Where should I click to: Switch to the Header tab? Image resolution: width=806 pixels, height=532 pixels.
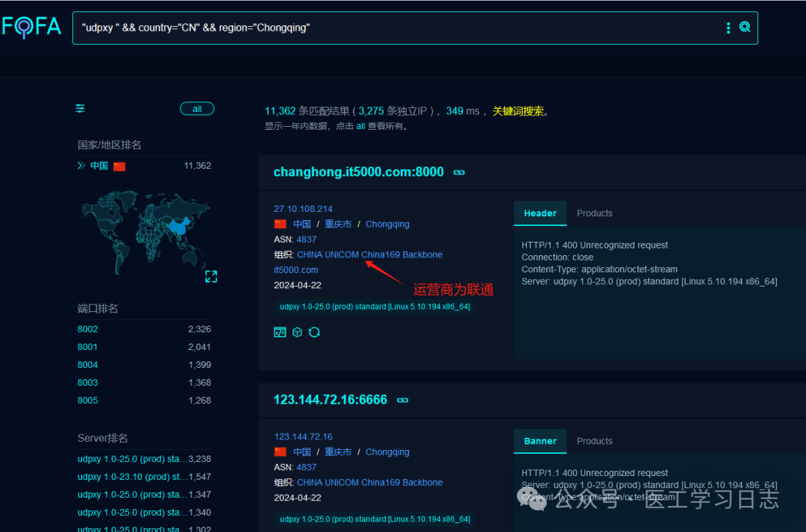coord(540,213)
